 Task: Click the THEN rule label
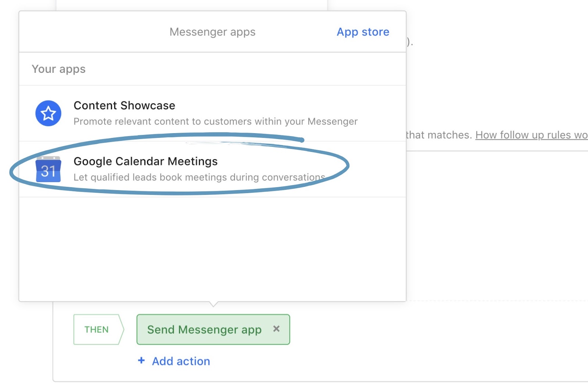pyautogui.click(x=97, y=330)
